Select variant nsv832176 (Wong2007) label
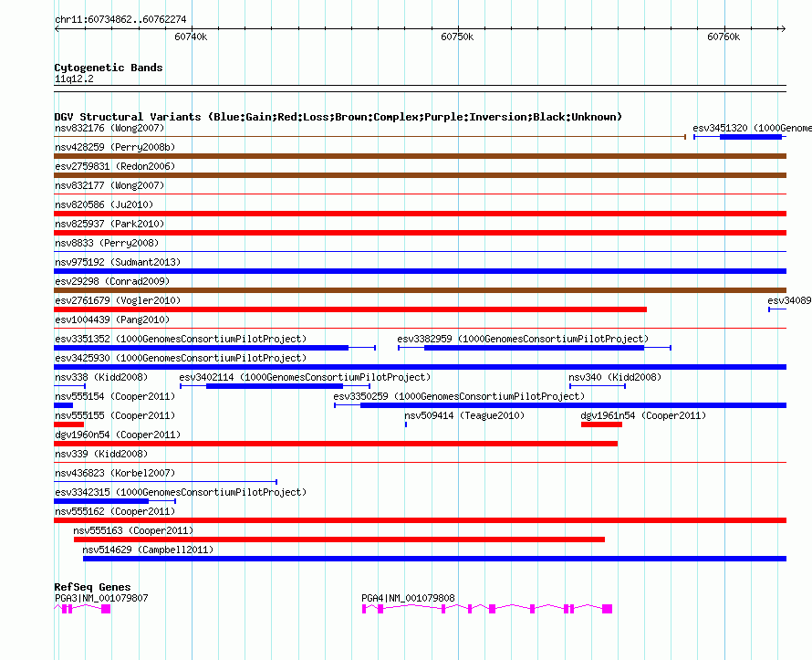 [x=109, y=128]
